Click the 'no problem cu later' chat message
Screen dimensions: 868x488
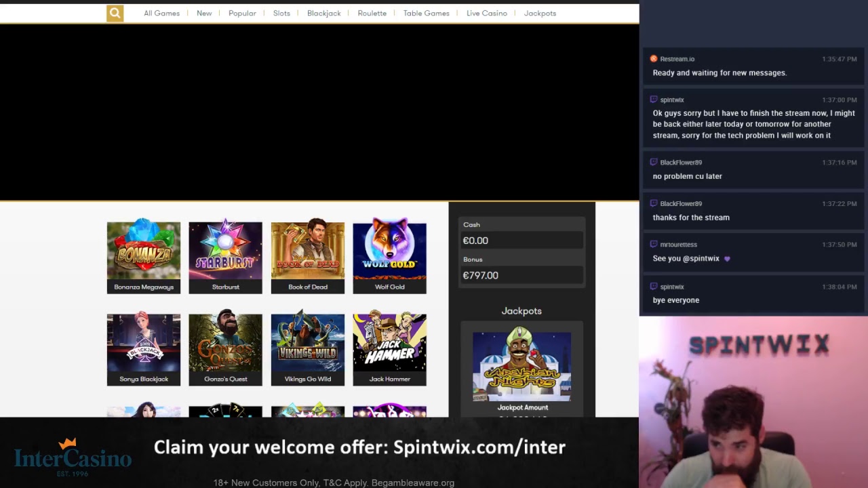coord(687,176)
